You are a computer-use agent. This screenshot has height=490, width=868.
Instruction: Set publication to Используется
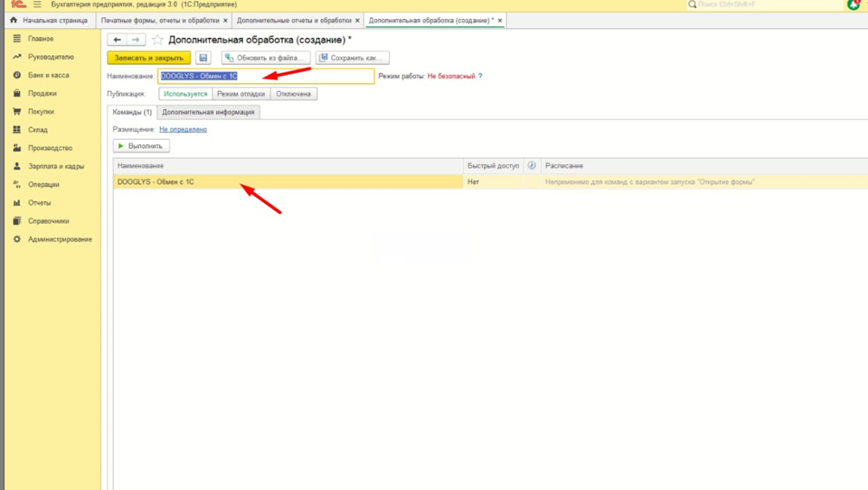(186, 94)
